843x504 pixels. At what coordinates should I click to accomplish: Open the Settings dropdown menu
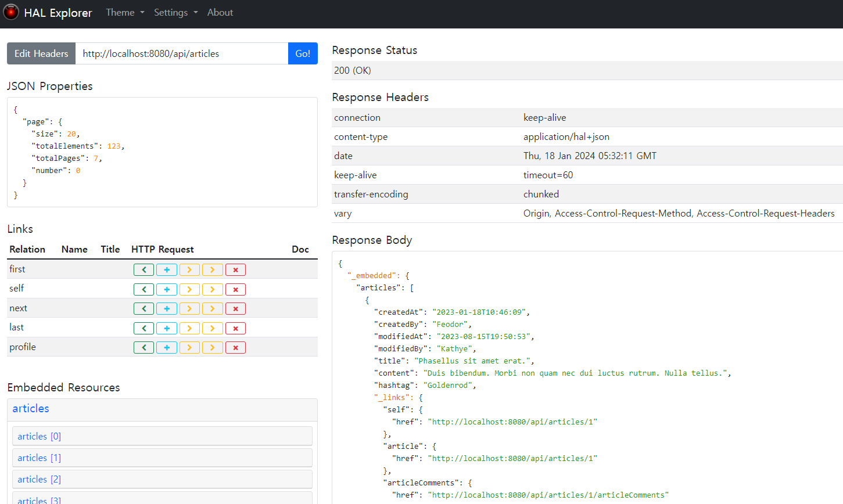click(175, 12)
